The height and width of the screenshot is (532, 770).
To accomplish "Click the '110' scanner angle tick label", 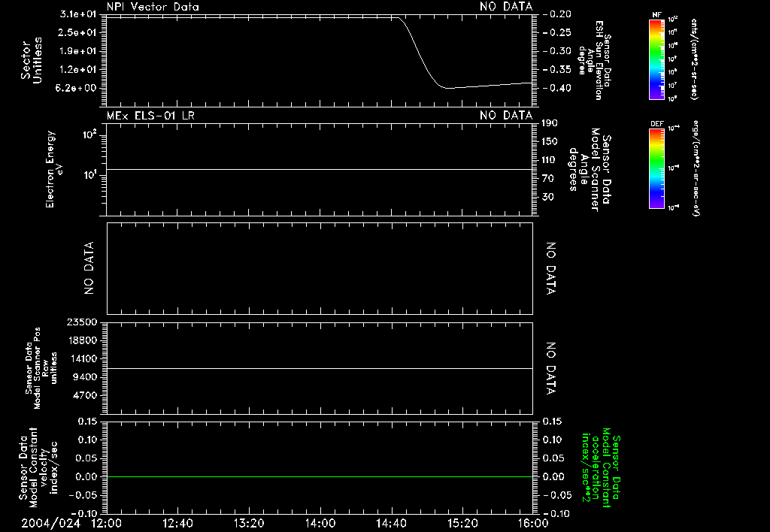I will pos(550,160).
